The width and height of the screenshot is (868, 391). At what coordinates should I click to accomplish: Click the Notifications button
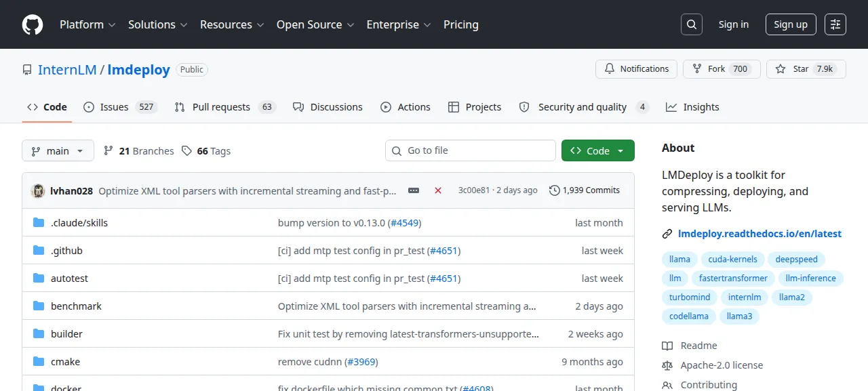click(x=636, y=69)
